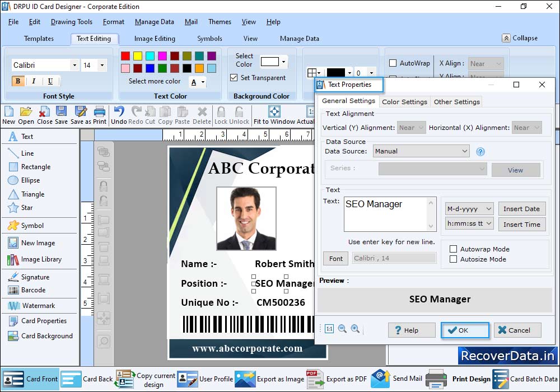The width and height of the screenshot is (560, 392).
Task: Pick the Rectangle shape tool
Action: pyautogui.click(x=29, y=167)
